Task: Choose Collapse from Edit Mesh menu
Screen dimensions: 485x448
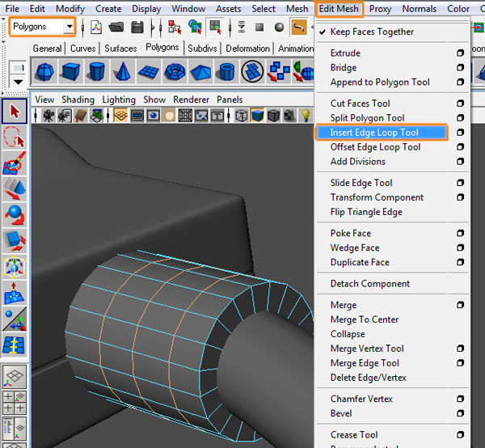Action: click(348, 334)
